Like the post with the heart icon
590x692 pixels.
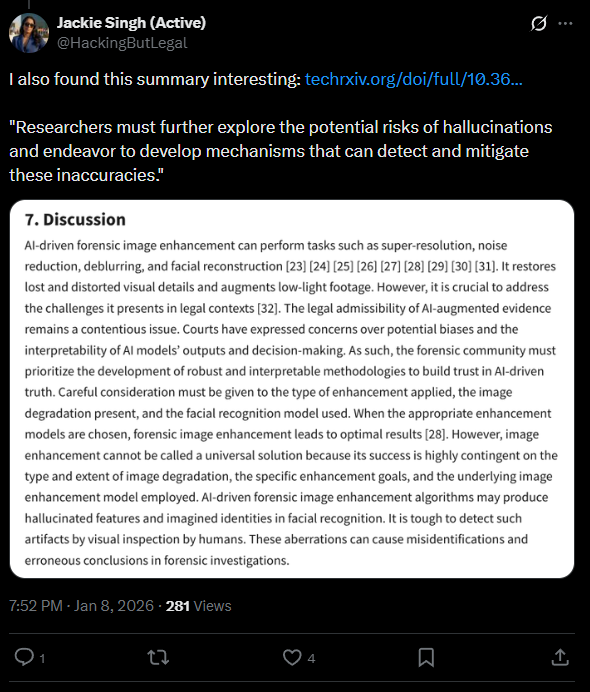(x=292, y=658)
